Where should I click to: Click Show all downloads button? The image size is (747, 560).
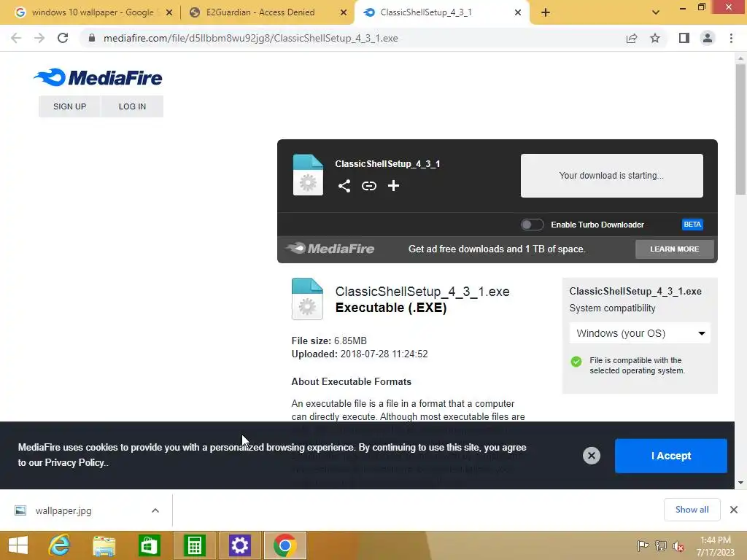click(x=692, y=510)
